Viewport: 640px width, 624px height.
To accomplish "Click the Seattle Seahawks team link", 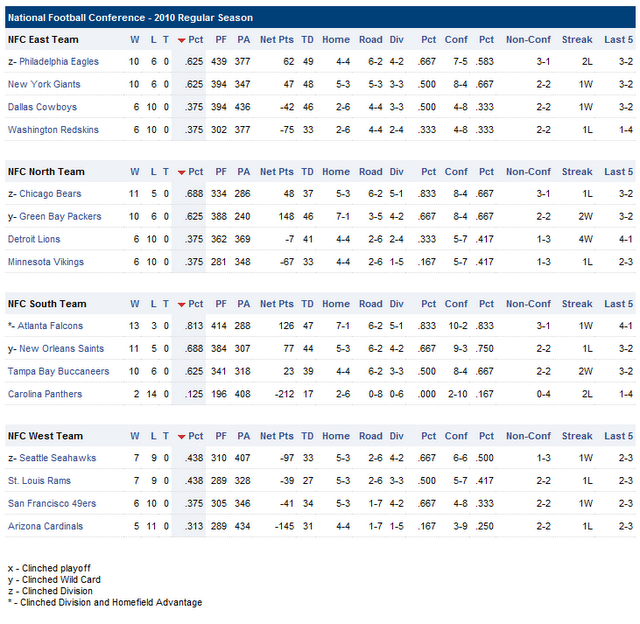I will 57,458.
